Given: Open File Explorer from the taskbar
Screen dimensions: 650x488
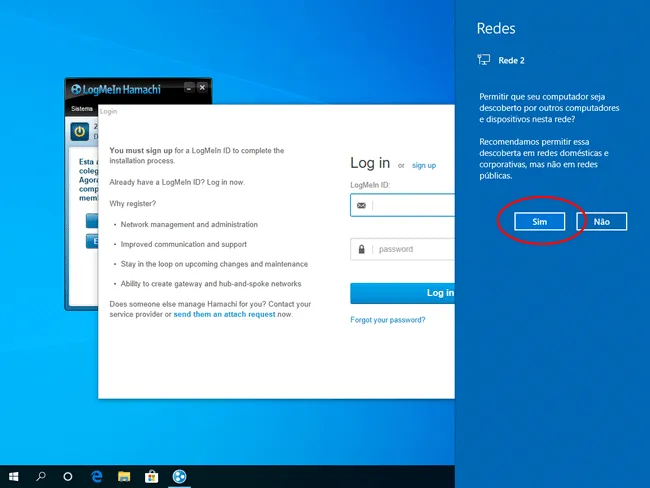Looking at the screenshot, I should (x=125, y=477).
